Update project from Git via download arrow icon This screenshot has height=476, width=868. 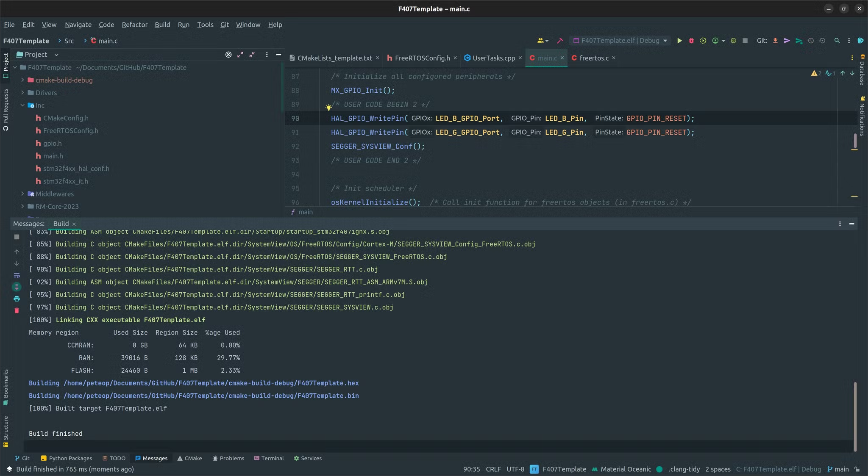click(775, 40)
